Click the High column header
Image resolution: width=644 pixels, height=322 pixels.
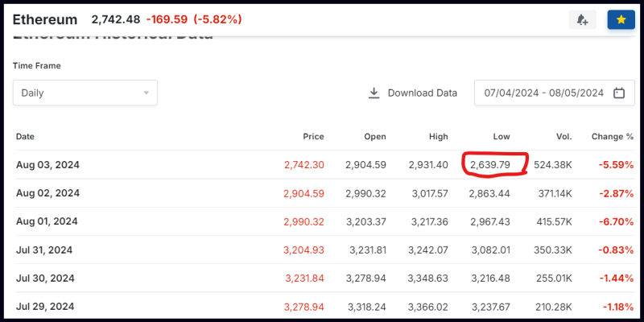point(438,137)
